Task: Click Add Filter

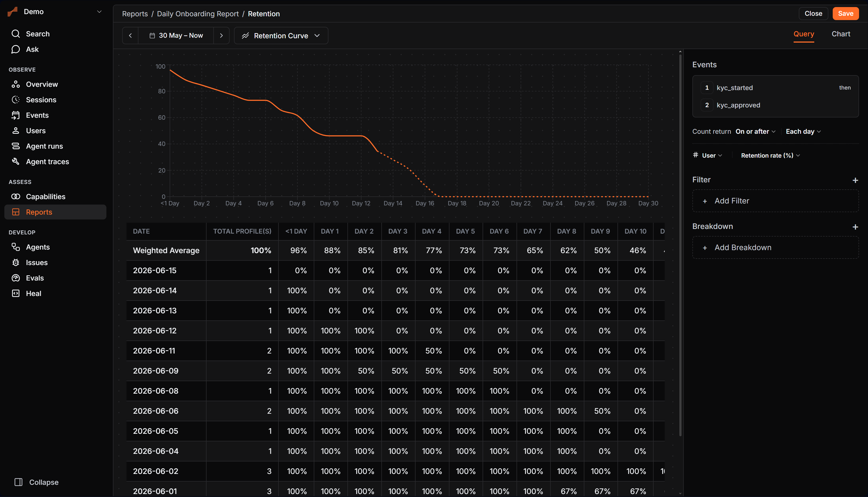Action: (x=775, y=201)
